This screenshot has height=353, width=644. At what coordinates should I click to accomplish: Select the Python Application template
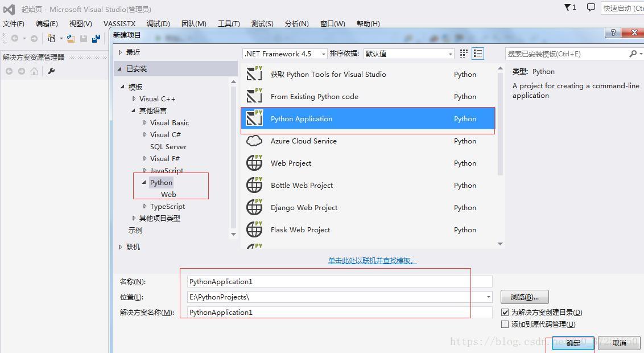[x=368, y=119]
